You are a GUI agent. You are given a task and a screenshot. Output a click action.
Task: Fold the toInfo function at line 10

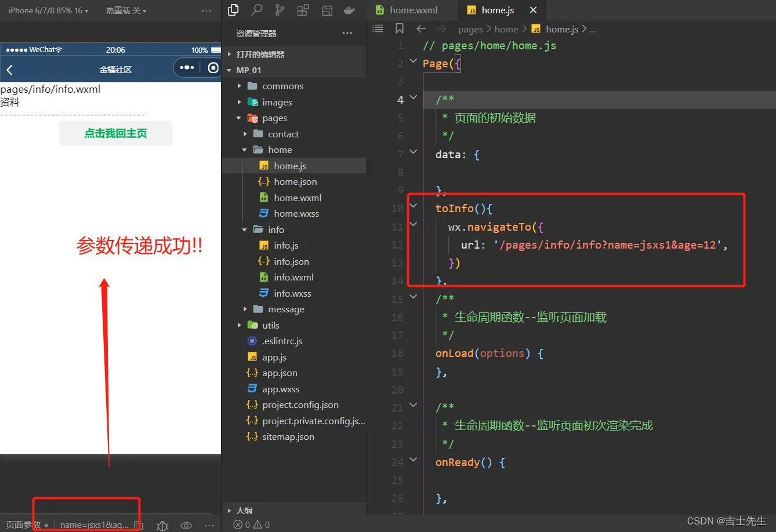point(413,205)
